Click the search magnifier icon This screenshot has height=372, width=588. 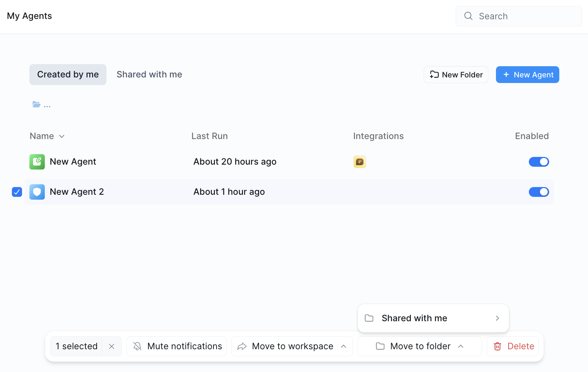click(468, 16)
